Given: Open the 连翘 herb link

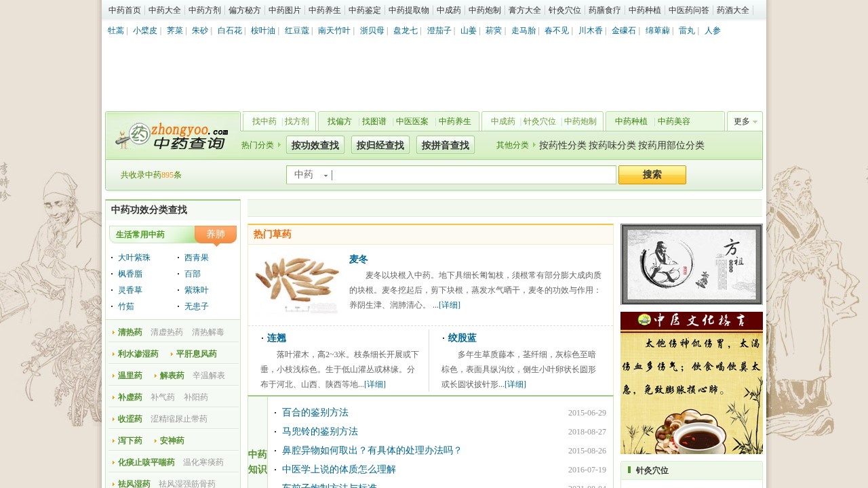Looking at the screenshot, I should 277,338.
